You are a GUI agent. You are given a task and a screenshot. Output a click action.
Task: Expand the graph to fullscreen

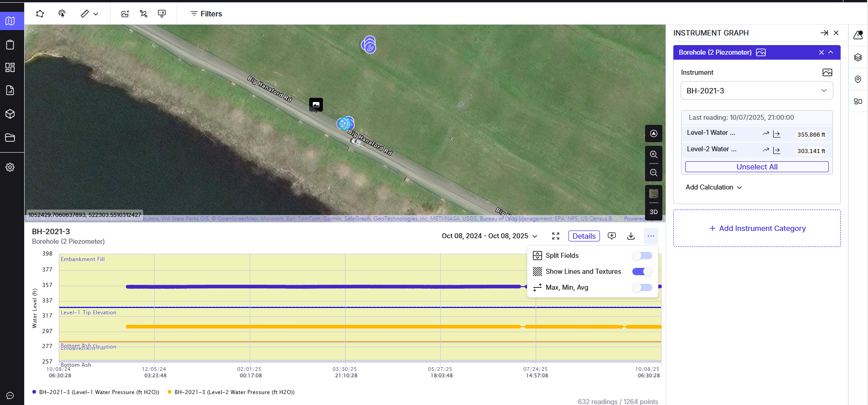556,236
